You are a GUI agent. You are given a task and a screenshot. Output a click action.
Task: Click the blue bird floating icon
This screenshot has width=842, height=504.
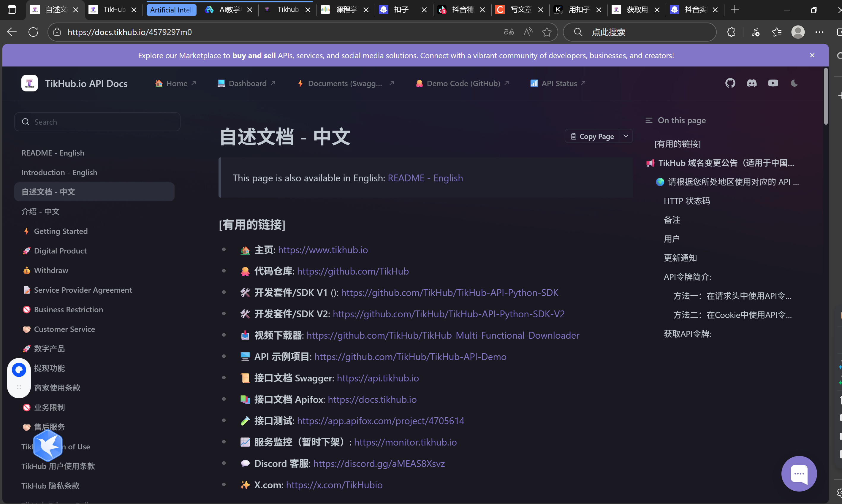pos(48,446)
